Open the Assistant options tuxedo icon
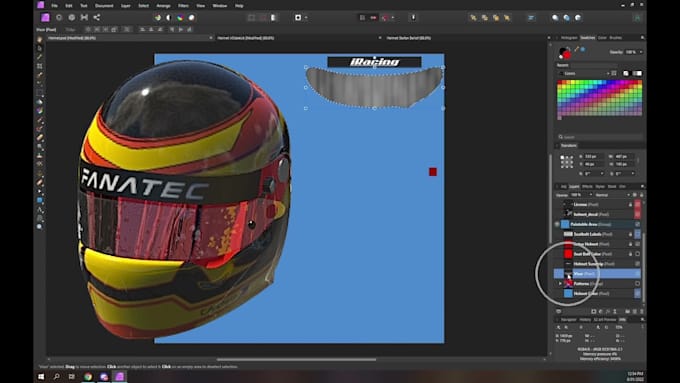 [x=413, y=17]
